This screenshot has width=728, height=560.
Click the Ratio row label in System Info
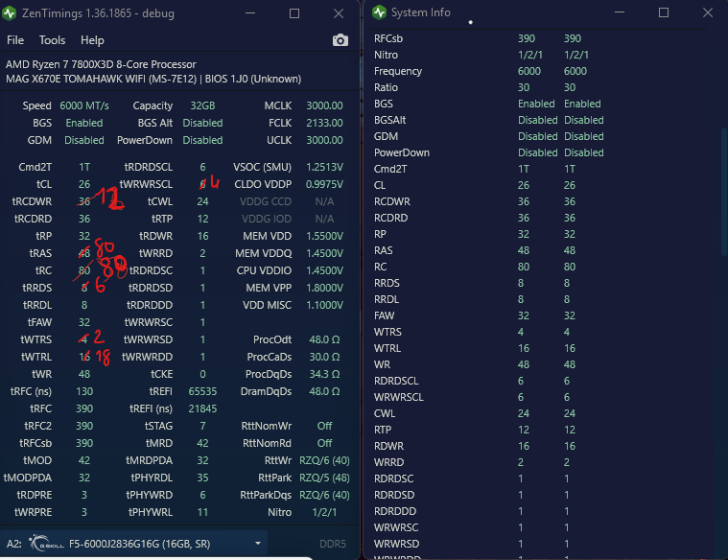[x=386, y=88]
